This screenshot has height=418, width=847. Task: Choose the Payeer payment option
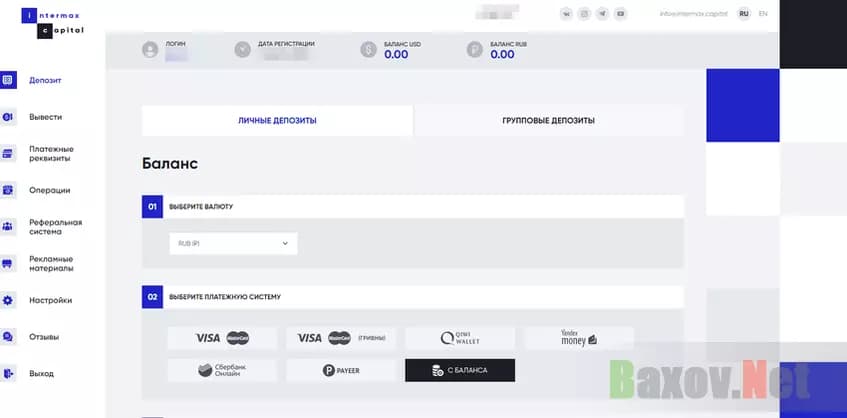coord(341,371)
